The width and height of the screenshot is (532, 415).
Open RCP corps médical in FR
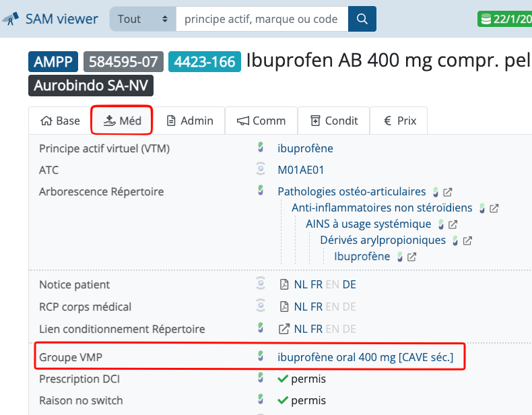[x=317, y=307]
